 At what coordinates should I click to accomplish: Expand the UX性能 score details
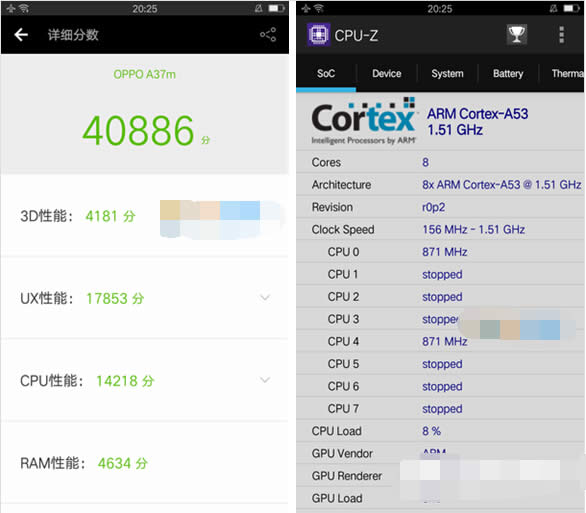point(265,298)
